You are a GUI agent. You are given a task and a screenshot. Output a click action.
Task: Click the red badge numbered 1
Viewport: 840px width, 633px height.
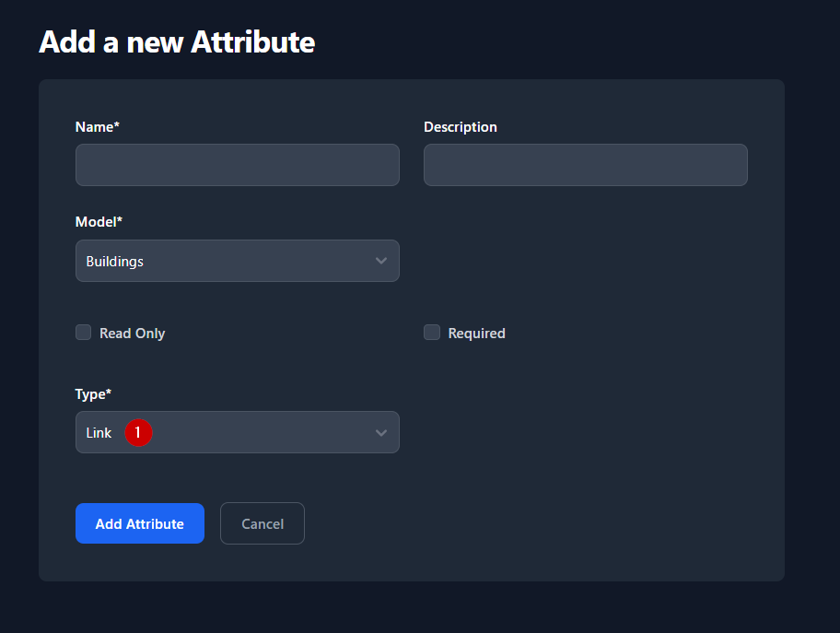pos(138,432)
